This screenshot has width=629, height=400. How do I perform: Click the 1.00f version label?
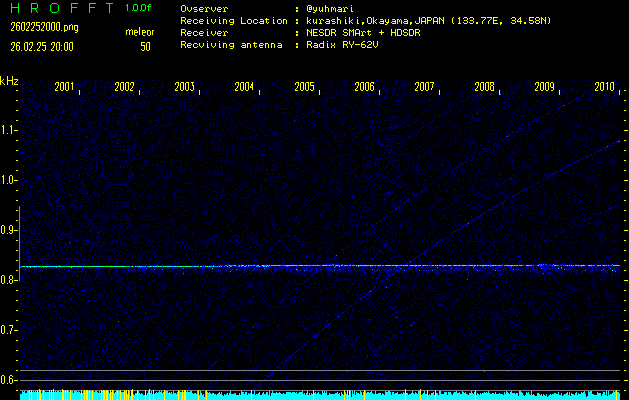click(x=139, y=8)
